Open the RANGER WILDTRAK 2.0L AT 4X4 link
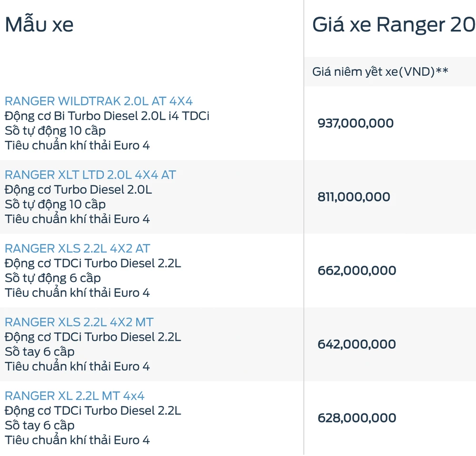 click(x=99, y=101)
